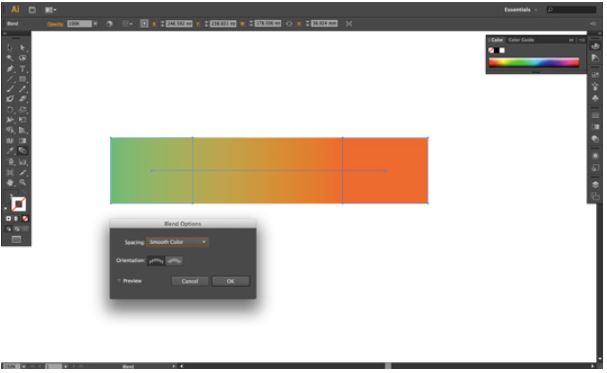
Task: Expand the Essentials workspace switcher
Action: pos(520,10)
